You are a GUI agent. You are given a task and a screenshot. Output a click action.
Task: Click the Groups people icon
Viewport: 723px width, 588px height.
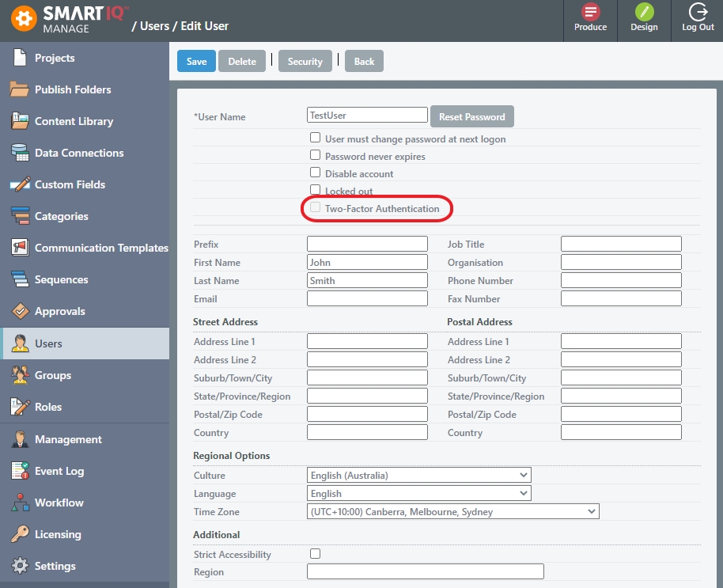pyautogui.click(x=20, y=374)
